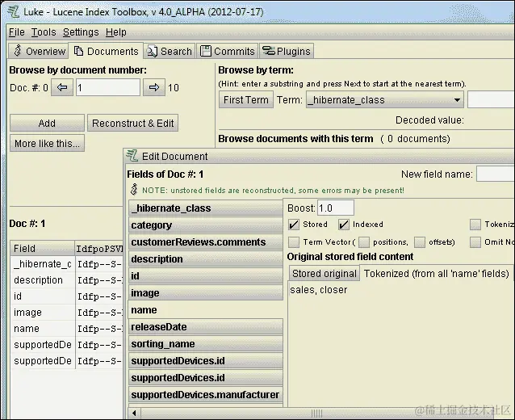This screenshot has width=515, height=420.
Task: Click the Luke logo in the title bar
Action: point(14,12)
